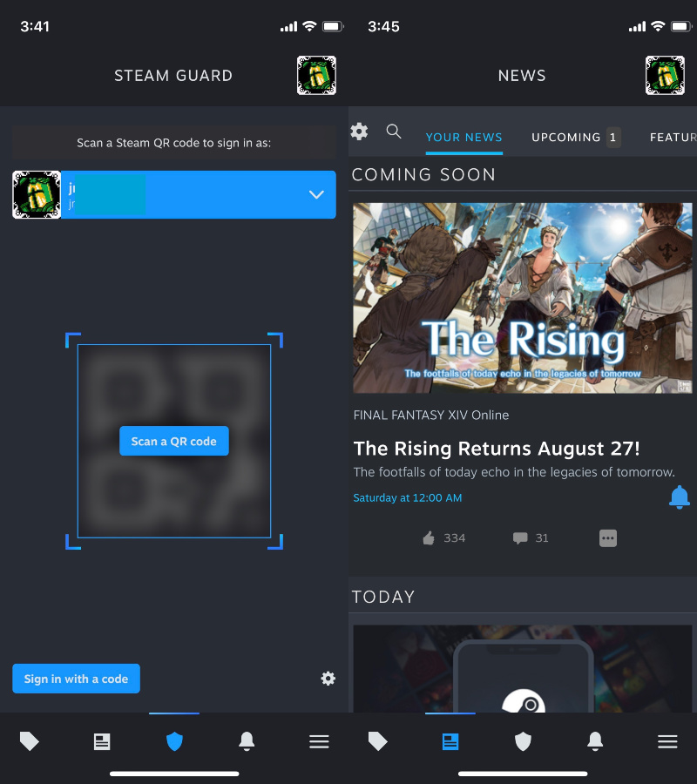This screenshot has height=784, width=697.
Task: Click the blurred QR scanner preview area
Action: click(x=174, y=441)
